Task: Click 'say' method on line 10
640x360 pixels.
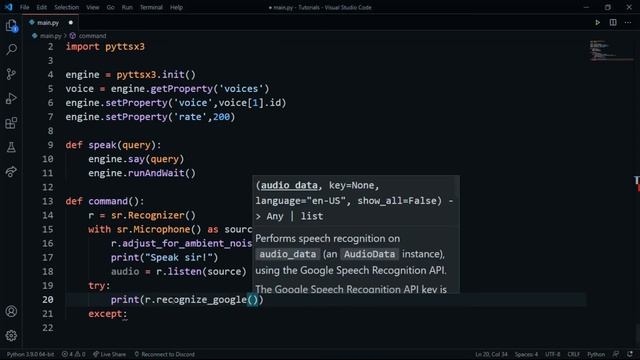Action: tap(136, 159)
